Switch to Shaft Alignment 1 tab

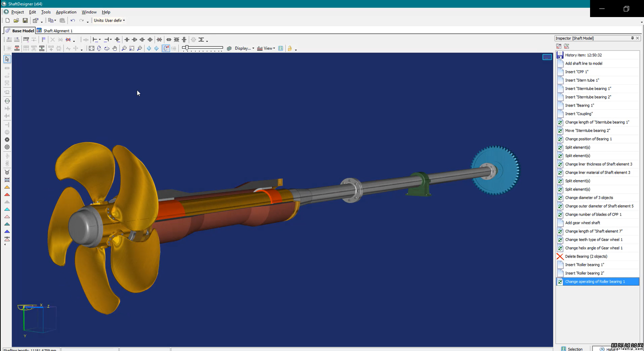(57, 31)
